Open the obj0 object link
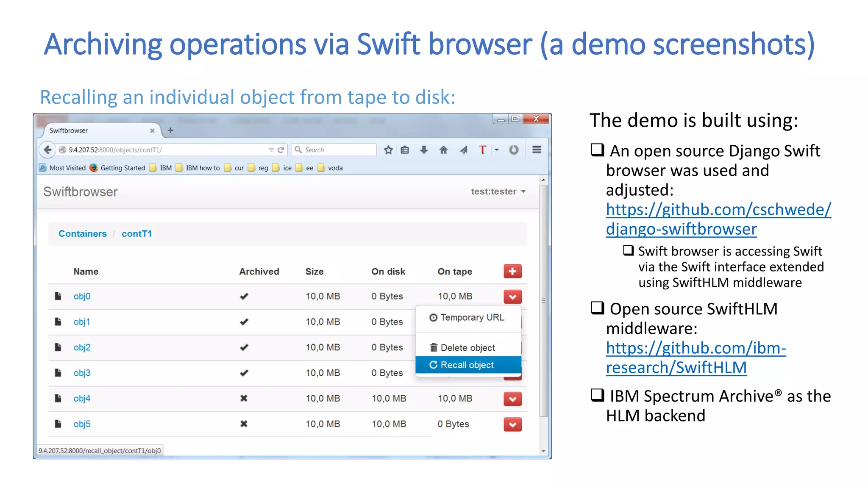Viewport: 868px width, 488px height. (82, 296)
